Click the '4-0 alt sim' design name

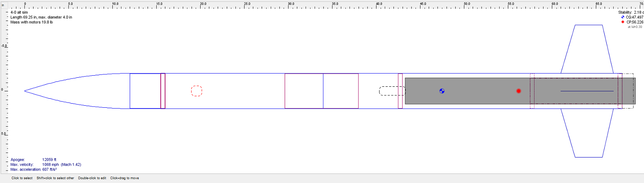coord(19,12)
